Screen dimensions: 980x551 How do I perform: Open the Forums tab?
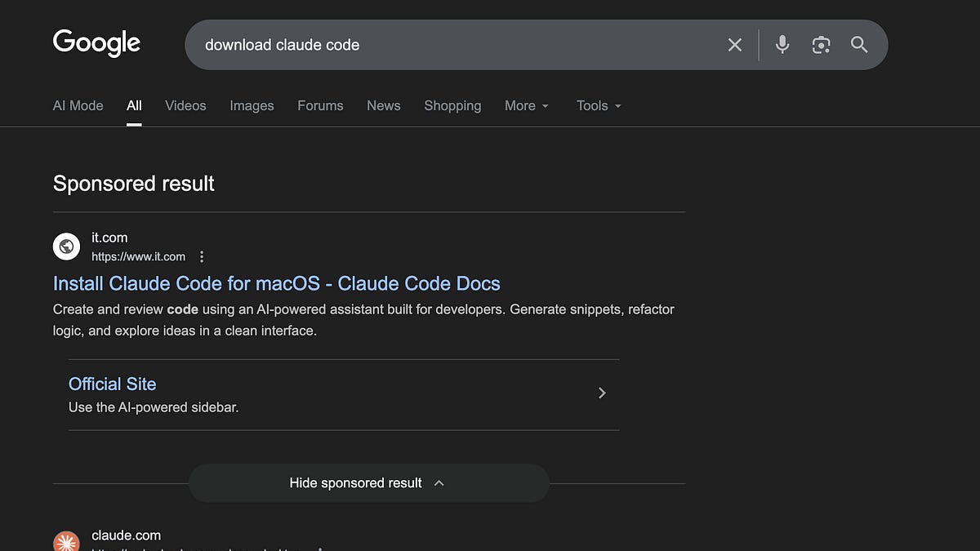(320, 105)
